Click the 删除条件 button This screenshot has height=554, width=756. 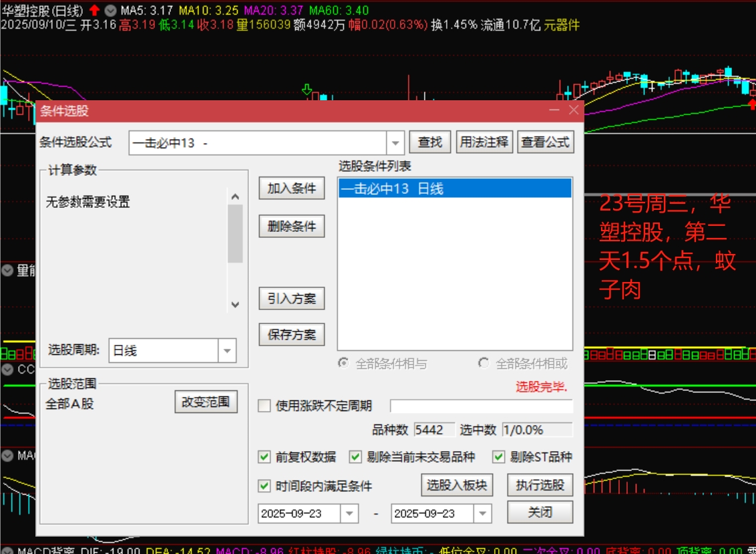(292, 226)
